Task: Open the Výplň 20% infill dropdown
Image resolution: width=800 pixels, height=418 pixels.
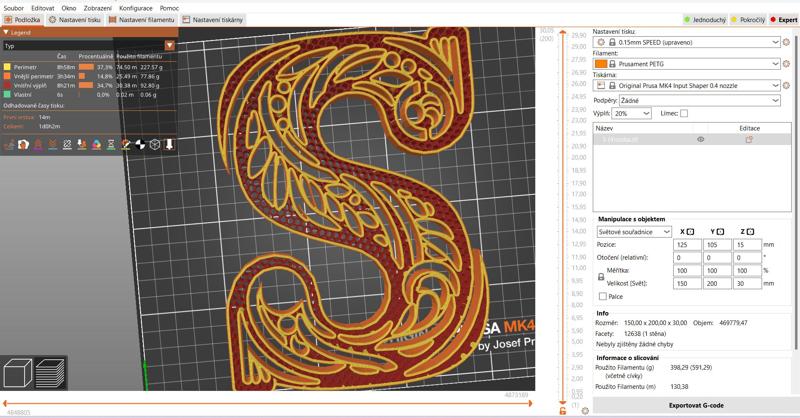Action: [632, 113]
